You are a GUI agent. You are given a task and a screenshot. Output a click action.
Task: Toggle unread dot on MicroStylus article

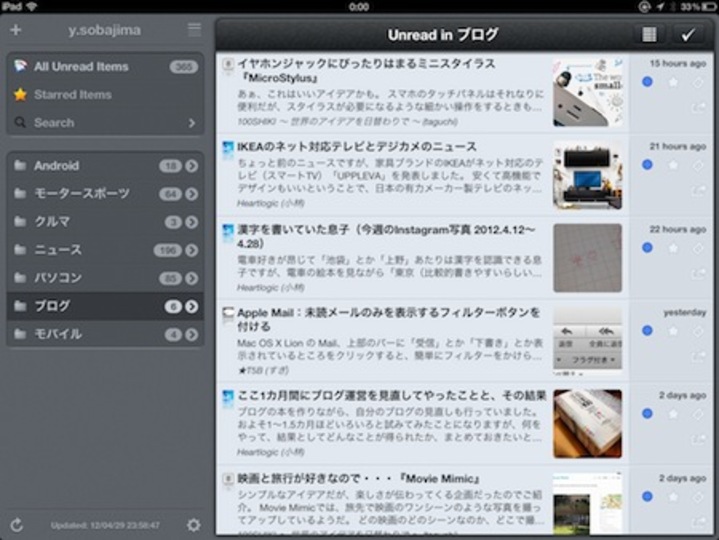[x=647, y=82]
